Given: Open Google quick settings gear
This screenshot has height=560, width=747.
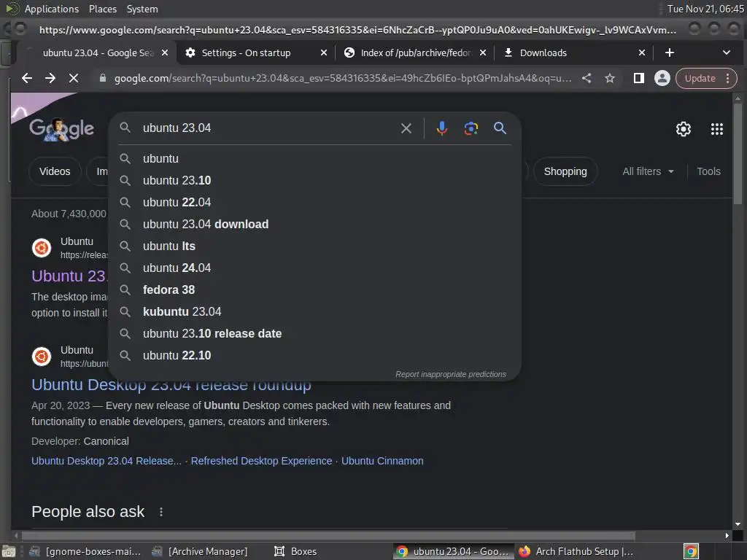Looking at the screenshot, I should click(x=683, y=129).
